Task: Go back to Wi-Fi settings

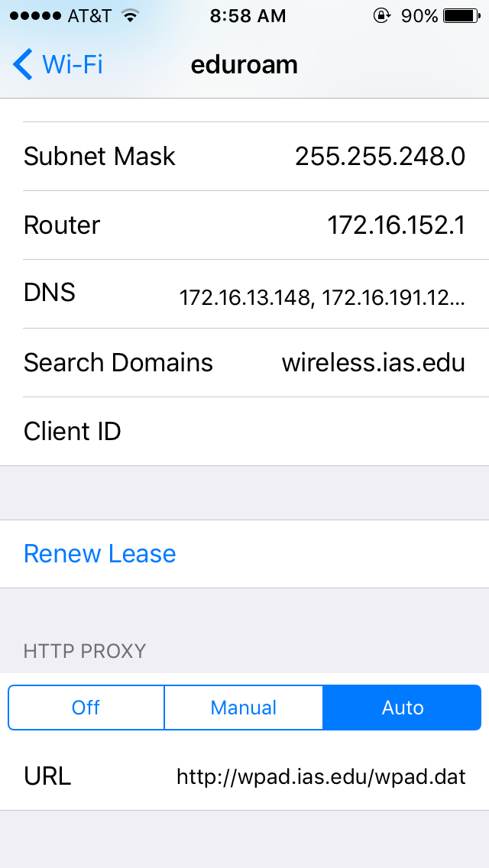Action: 72,64
